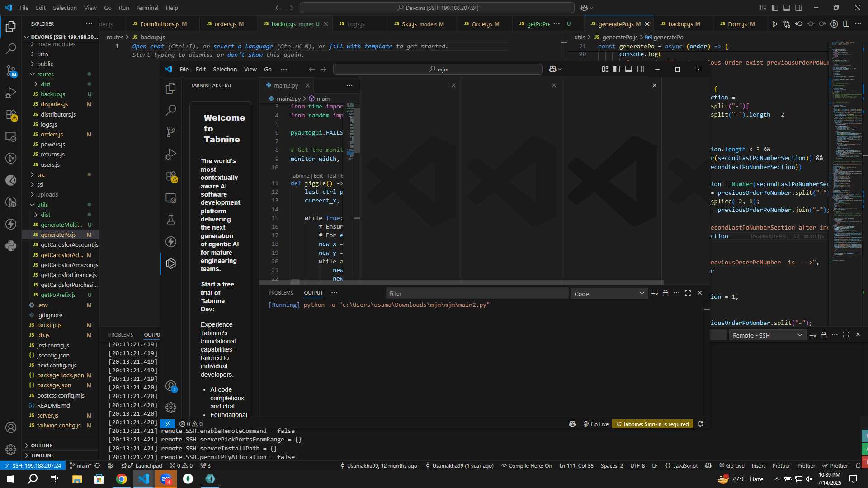Open Selection menu in mjm window
Image resolution: width=868 pixels, height=488 pixels.
(x=225, y=69)
